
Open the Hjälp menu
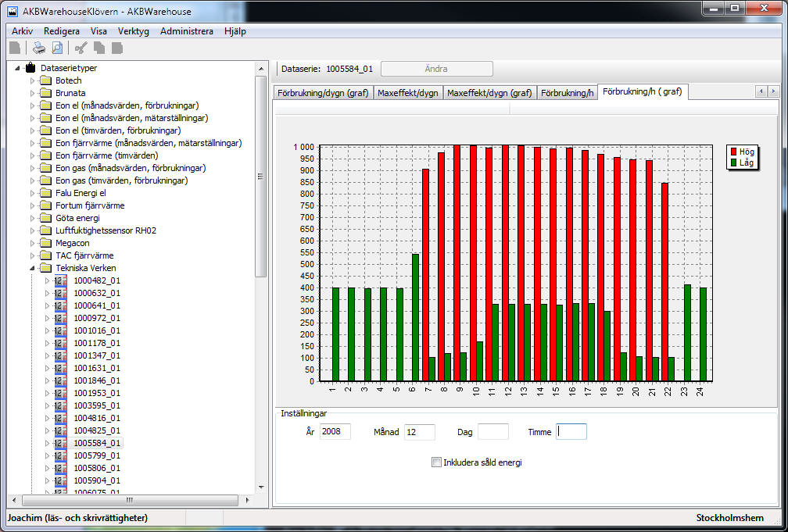click(235, 31)
